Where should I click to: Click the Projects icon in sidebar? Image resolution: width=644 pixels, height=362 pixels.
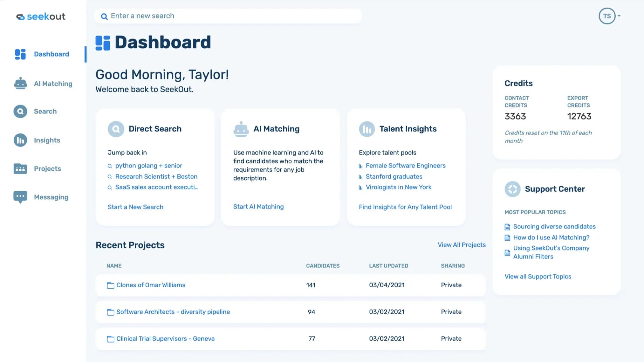[20, 168]
